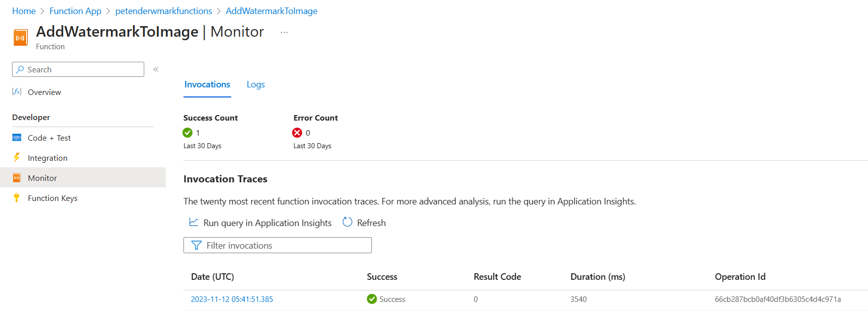Select Monitor menu item

[x=83, y=178]
